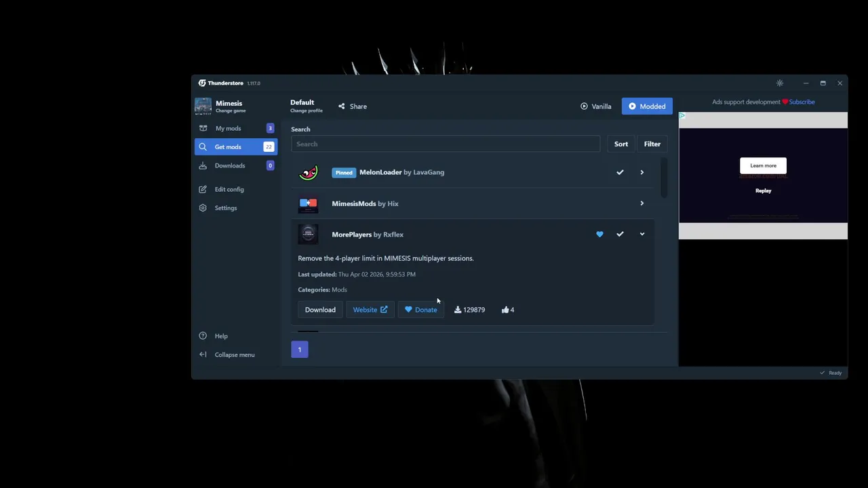
Task: Click the mod list scrollbar
Action: [x=664, y=178]
